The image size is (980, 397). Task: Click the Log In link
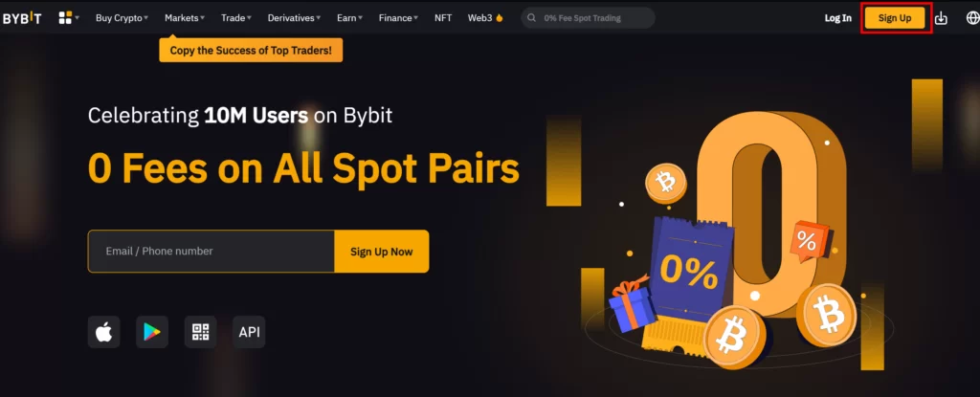click(838, 18)
